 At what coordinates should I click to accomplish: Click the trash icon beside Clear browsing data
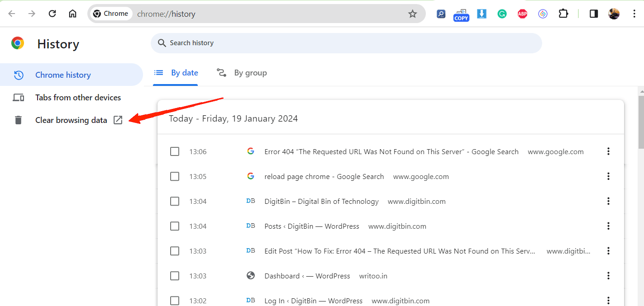point(18,120)
